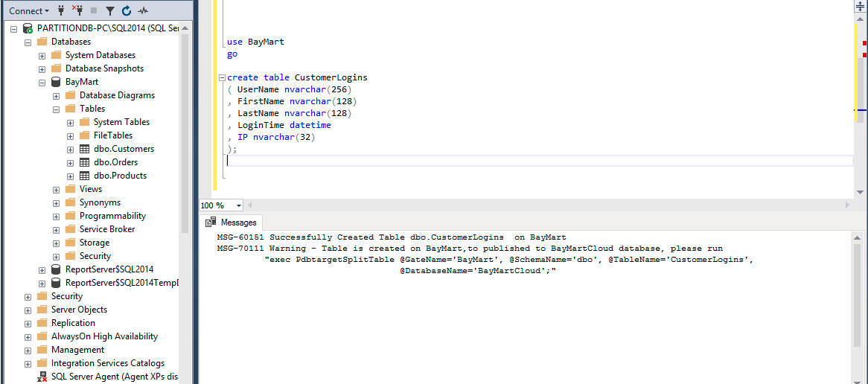Expand the Programmability node
The height and width of the screenshot is (384, 868).
pyautogui.click(x=56, y=216)
